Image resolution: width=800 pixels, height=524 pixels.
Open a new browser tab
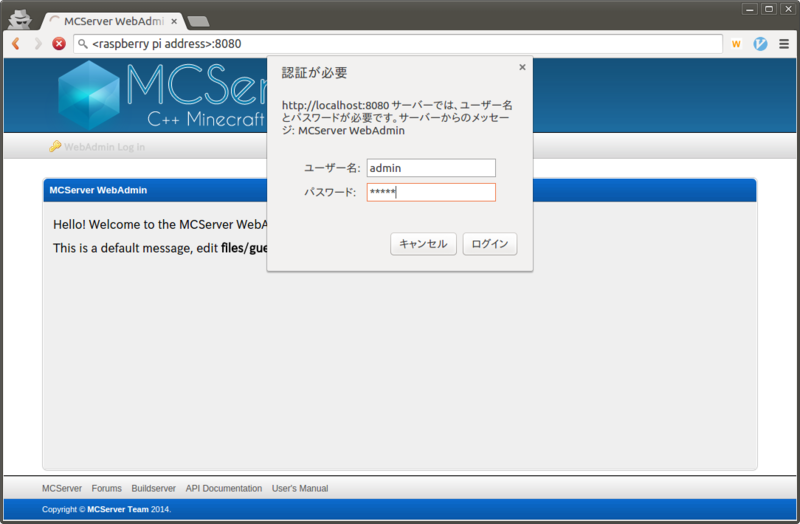coord(198,21)
